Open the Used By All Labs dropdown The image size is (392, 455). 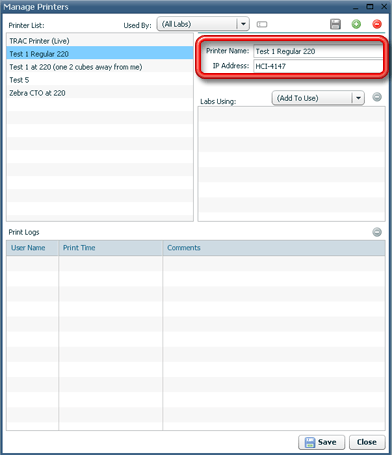[203, 24]
